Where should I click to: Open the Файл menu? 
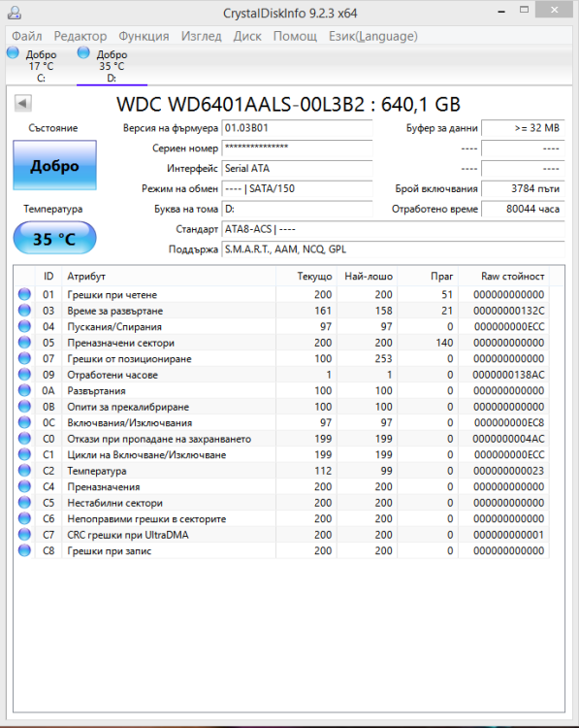[27, 36]
